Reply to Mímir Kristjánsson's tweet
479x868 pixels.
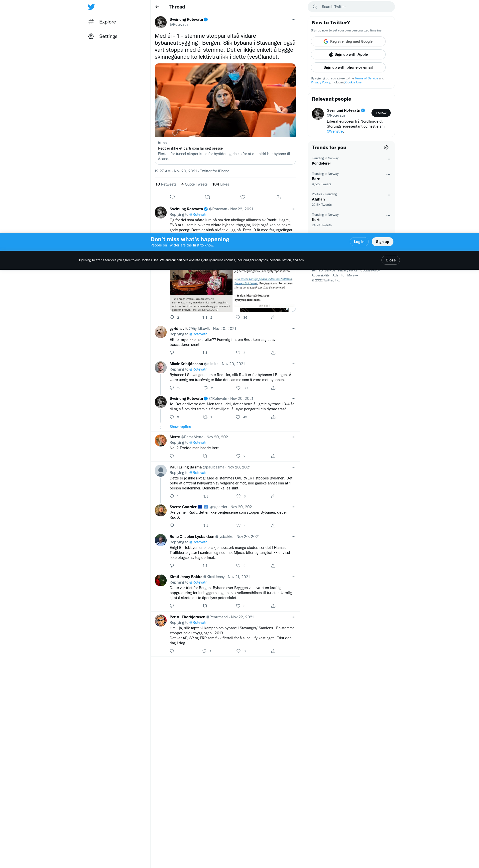coord(172,388)
